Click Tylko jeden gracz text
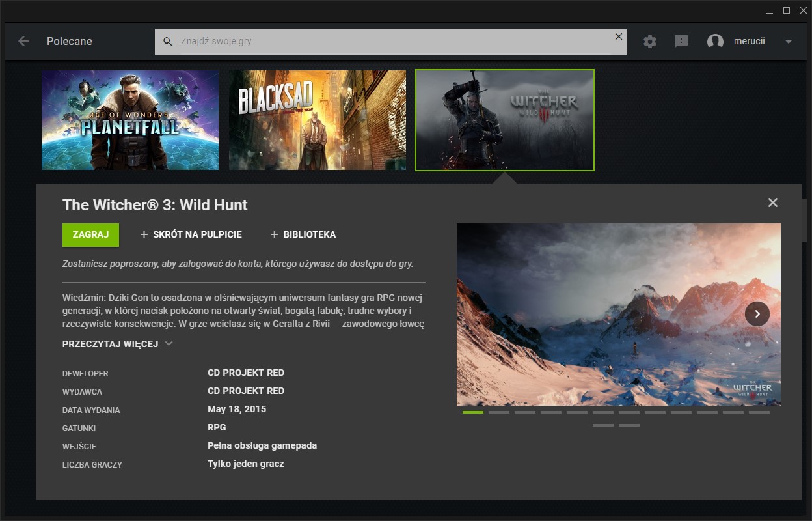Screen dimensions: 812x521 coord(246,464)
